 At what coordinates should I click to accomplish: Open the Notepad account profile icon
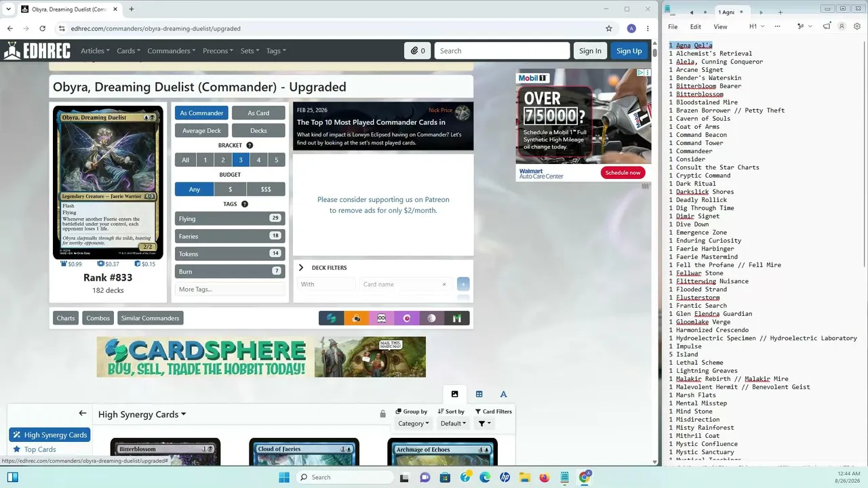click(x=842, y=26)
